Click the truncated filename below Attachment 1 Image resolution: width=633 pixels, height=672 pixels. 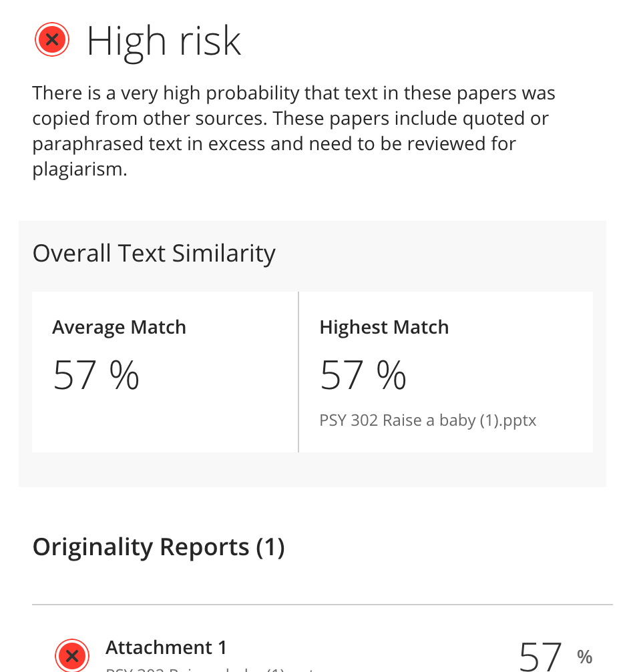[210, 669]
